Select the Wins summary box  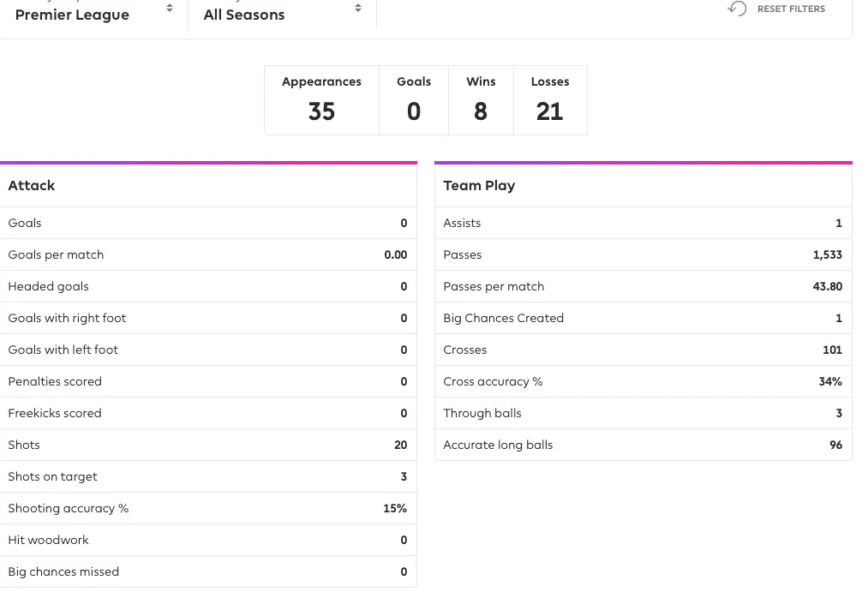point(481,100)
